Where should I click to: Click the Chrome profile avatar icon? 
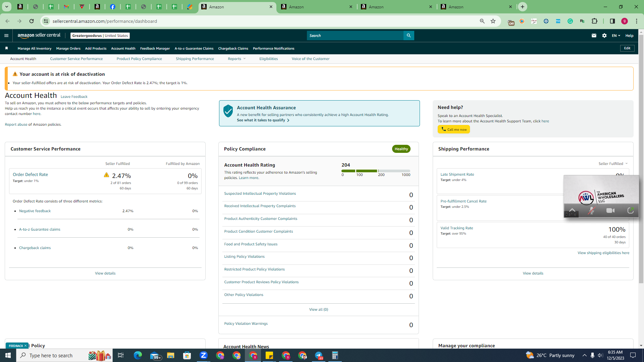625,21
